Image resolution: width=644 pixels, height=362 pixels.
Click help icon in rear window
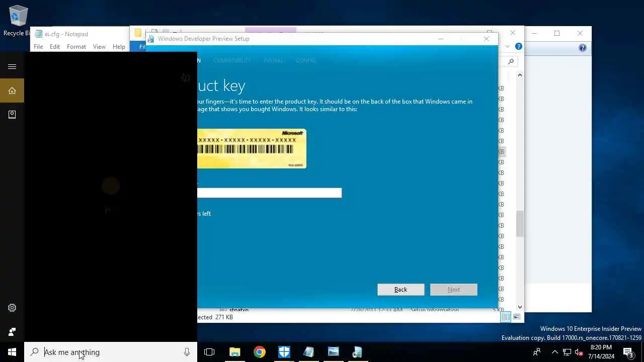[x=583, y=48]
